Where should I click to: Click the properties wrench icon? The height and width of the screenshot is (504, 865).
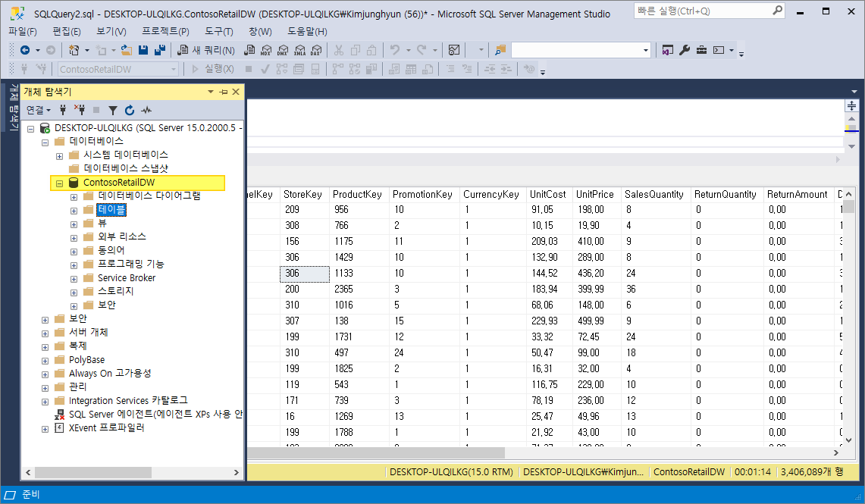pos(685,50)
